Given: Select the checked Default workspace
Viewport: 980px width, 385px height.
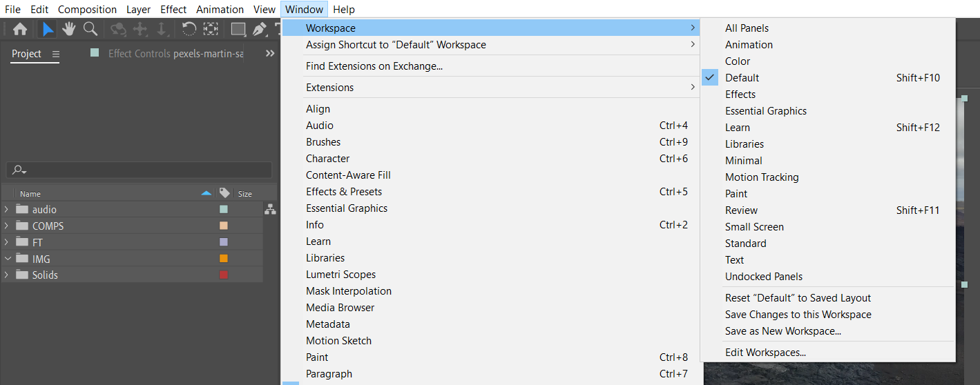Looking at the screenshot, I should 742,78.
